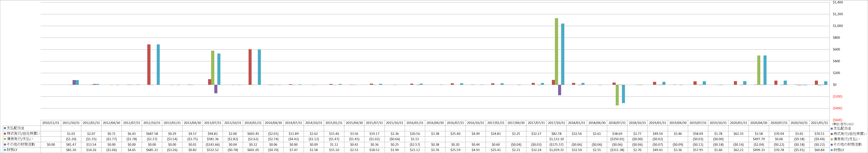The width and height of the screenshot is (868, 153).
Task: Select the 2020/04/30 date header
Action: (759, 123)
